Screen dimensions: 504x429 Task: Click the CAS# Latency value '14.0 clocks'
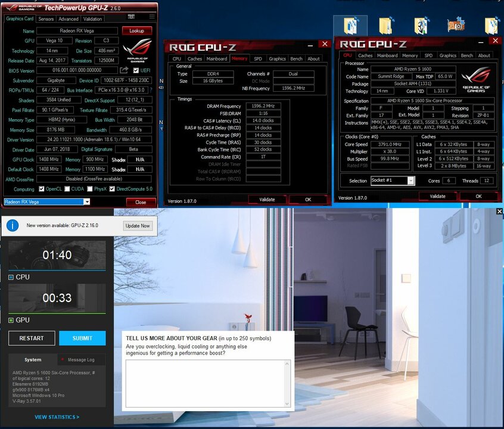coord(263,120)
